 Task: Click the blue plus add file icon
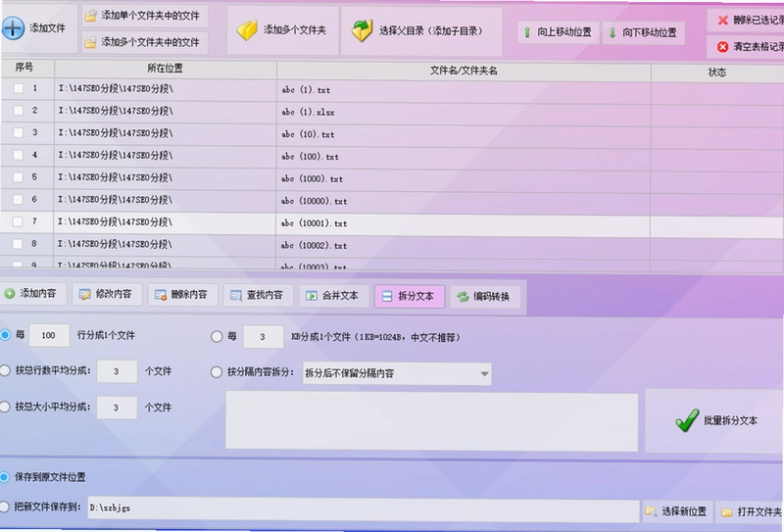(x=13, y=28)
